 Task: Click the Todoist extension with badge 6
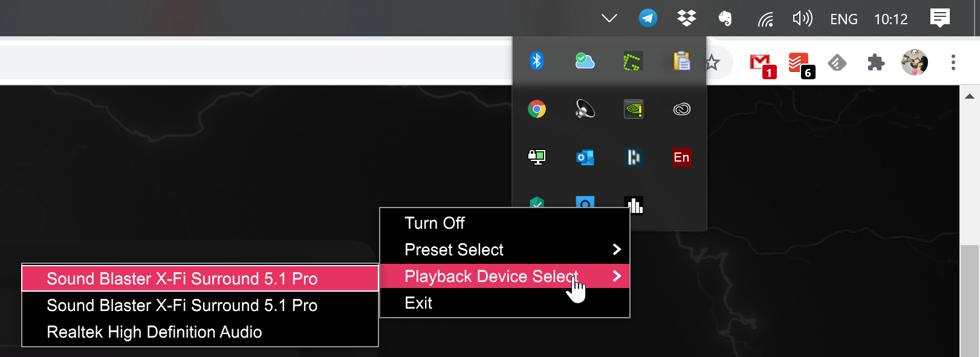(x=802, y=65)
